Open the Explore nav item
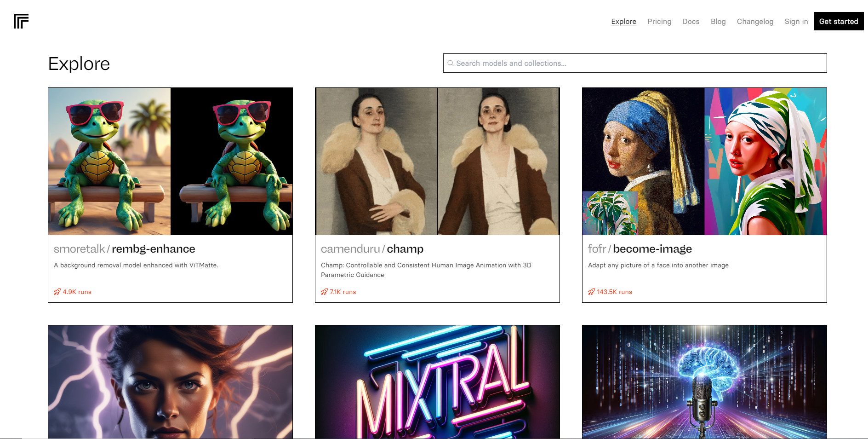868x439 pixels. (x=623, y=22)
